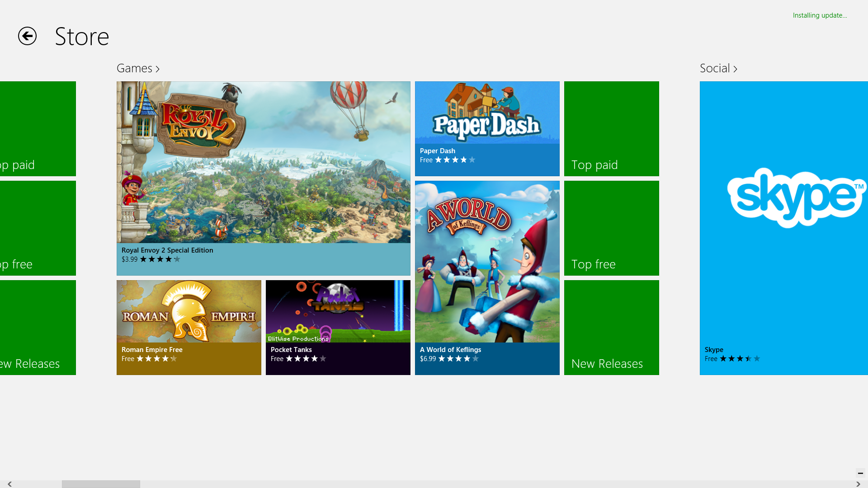Viewport: 868px width, 488px height.
Task: Click the Installing update status link
Action: tap(820, 15)
